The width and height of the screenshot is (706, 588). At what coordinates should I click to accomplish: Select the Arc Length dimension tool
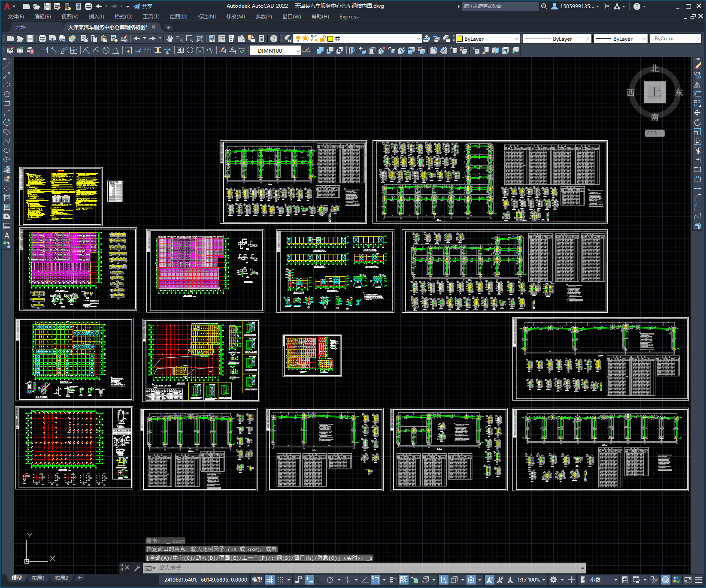tap(64, 50)
